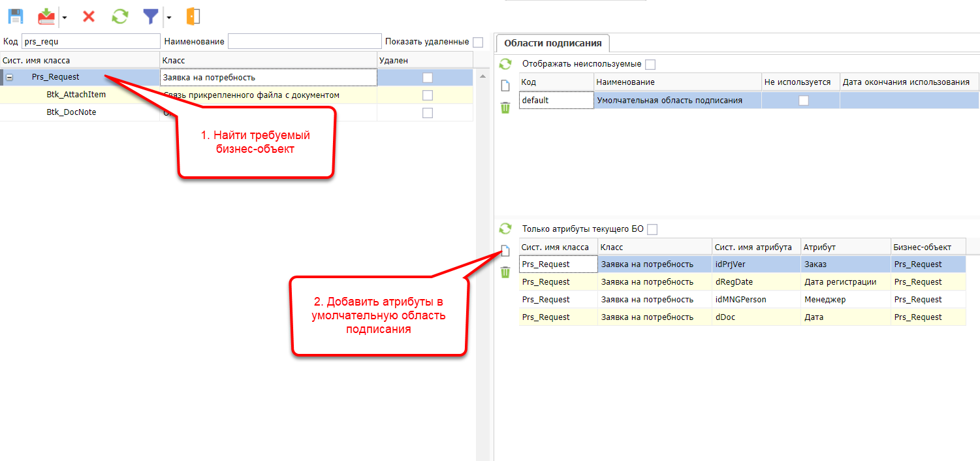Click the blue funnel filter icon

tap(151, 16)
